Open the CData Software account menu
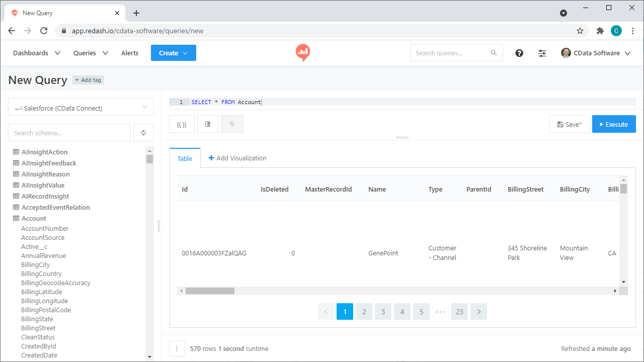Image resolution: width=644 pixels, height=362 pixels. coord(596,53)
